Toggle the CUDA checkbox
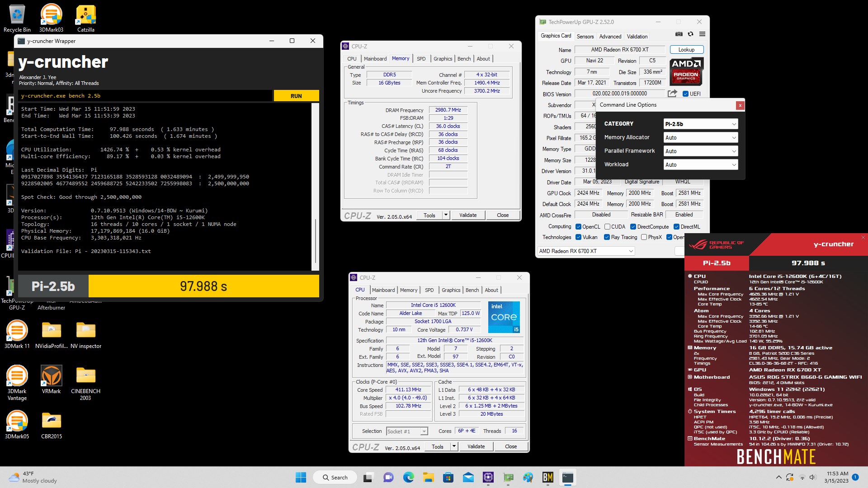 [607, 227]
